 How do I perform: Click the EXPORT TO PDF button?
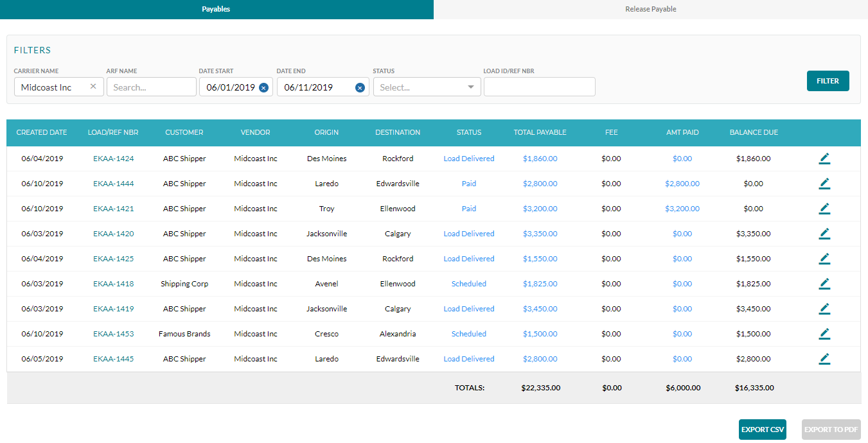click(831, 429)
